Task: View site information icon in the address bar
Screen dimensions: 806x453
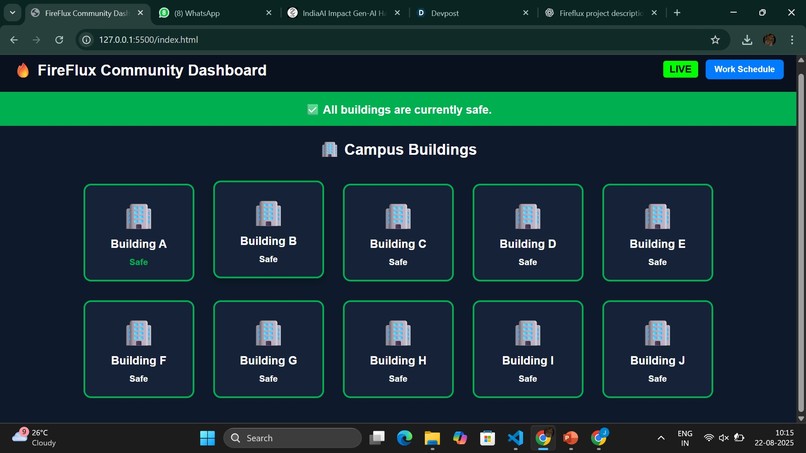Action: (86, 40)
